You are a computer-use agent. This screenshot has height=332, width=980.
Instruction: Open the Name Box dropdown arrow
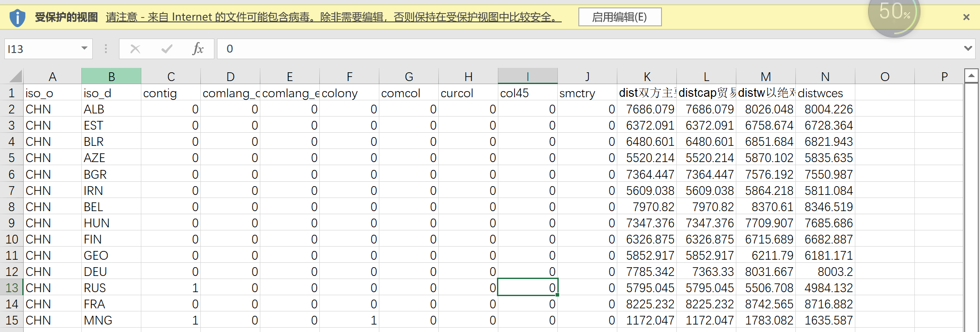[84, 48]
